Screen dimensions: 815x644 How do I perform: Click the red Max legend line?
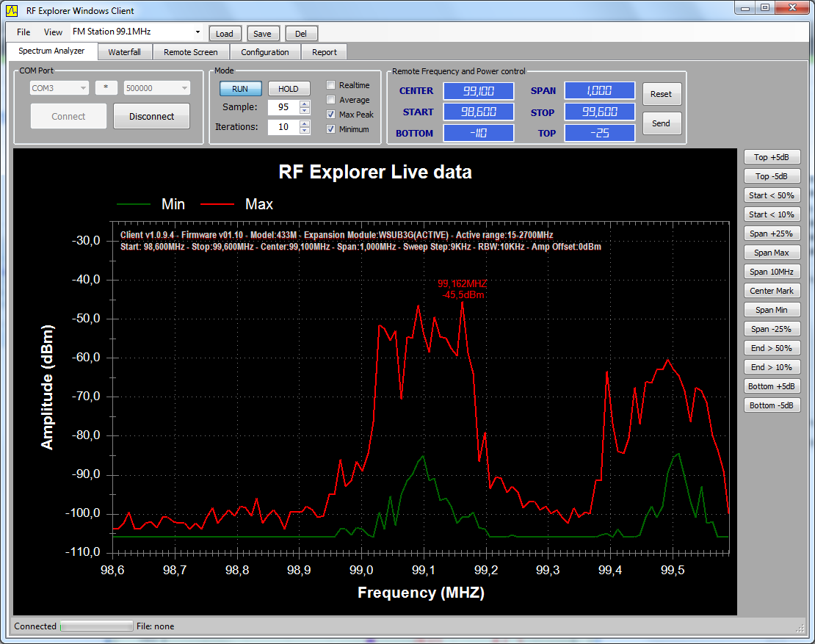(217, 204)
